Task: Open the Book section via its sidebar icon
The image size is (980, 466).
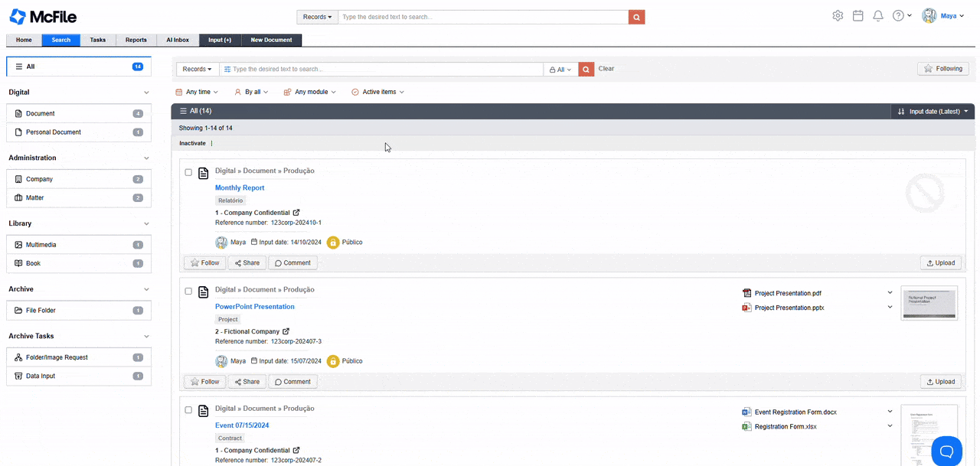Action: (x=18, y=262)
